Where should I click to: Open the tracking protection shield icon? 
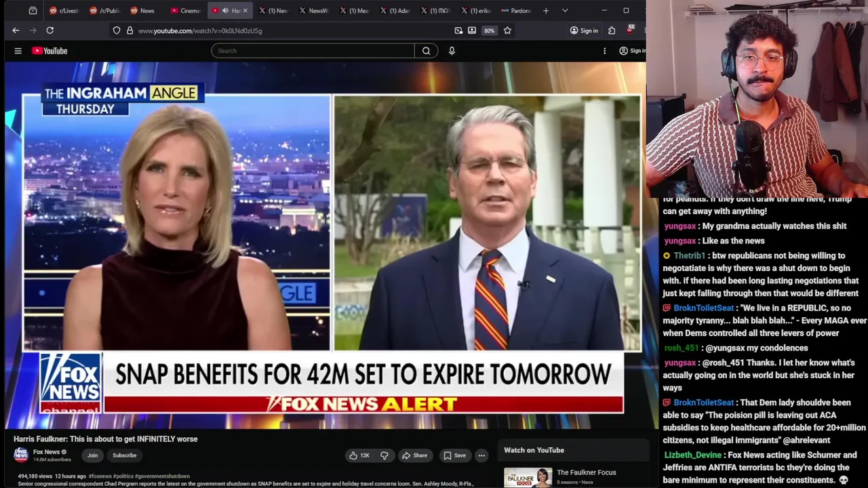pyautogui.click(x=117, y=30)
